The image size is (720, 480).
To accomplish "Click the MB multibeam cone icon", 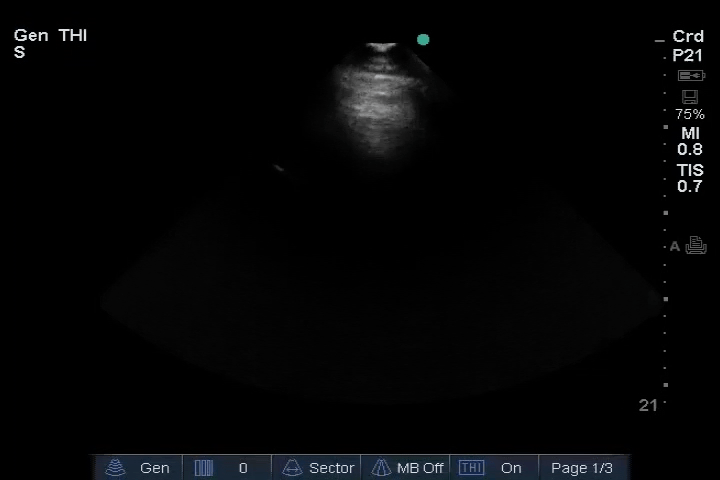I will [381, 468].
